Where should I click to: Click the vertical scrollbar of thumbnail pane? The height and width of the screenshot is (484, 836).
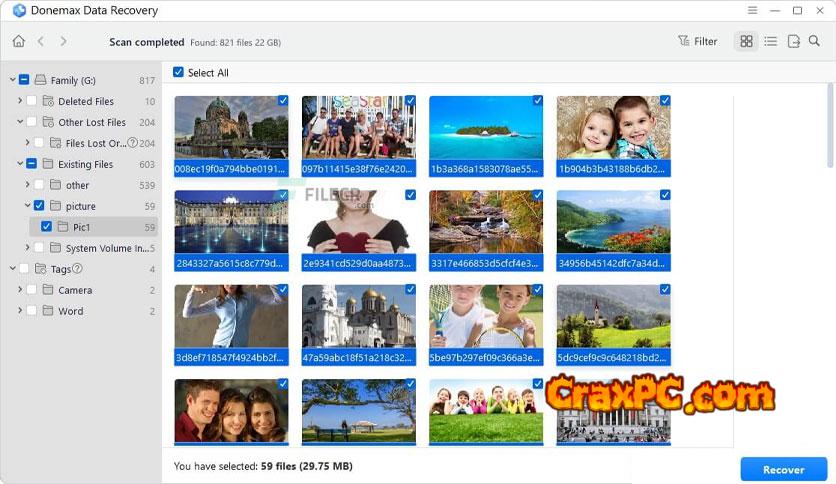tap(830, 126)
